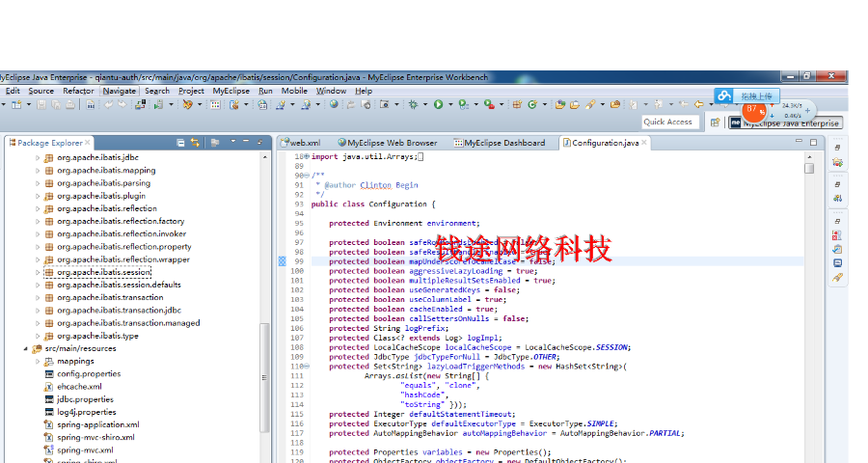Open the Window menu
The image size is (868, 463).
tap(331, 91)
